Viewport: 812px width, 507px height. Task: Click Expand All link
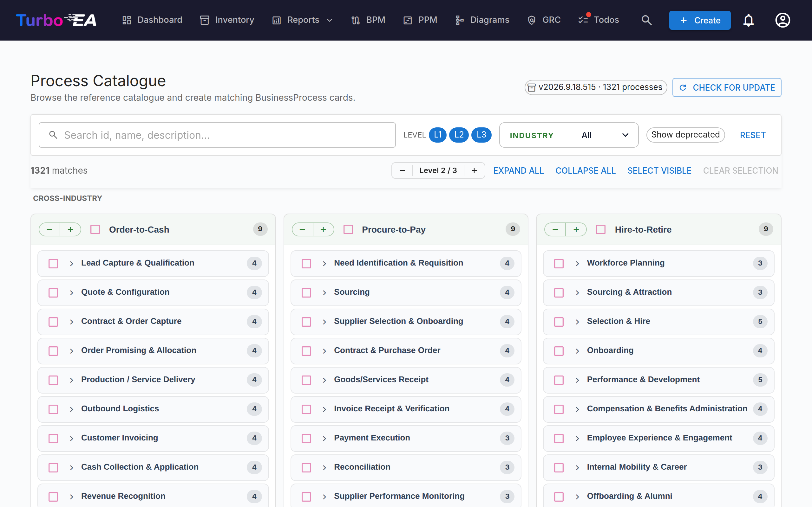[x=518, y=171]
